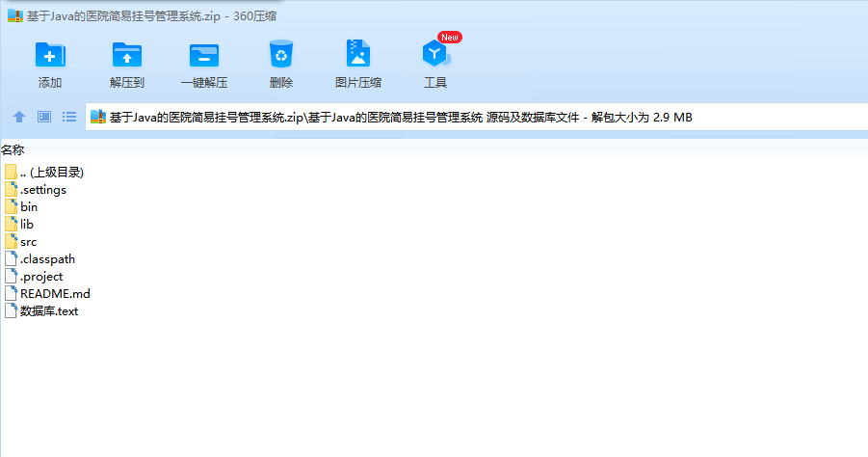The image size is (868, 457).
Task: Open the 工具 (Tools) icon
Action: pyautogui.click(x=435, y=54)
